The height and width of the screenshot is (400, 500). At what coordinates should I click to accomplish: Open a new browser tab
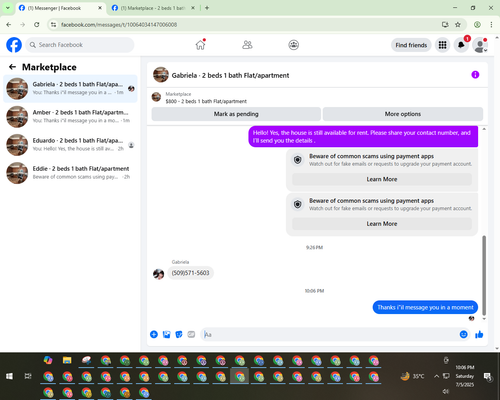pyautogui.click(x=207, y=8)
